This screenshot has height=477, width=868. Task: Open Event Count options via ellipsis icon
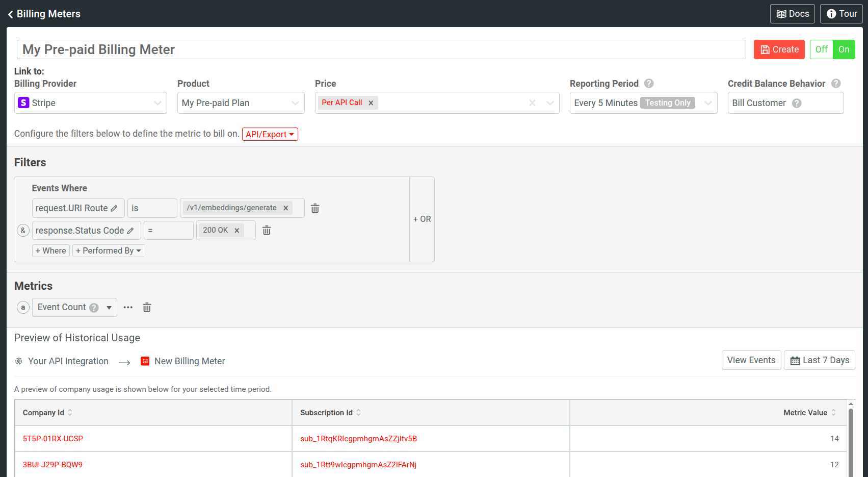point(127,307)
